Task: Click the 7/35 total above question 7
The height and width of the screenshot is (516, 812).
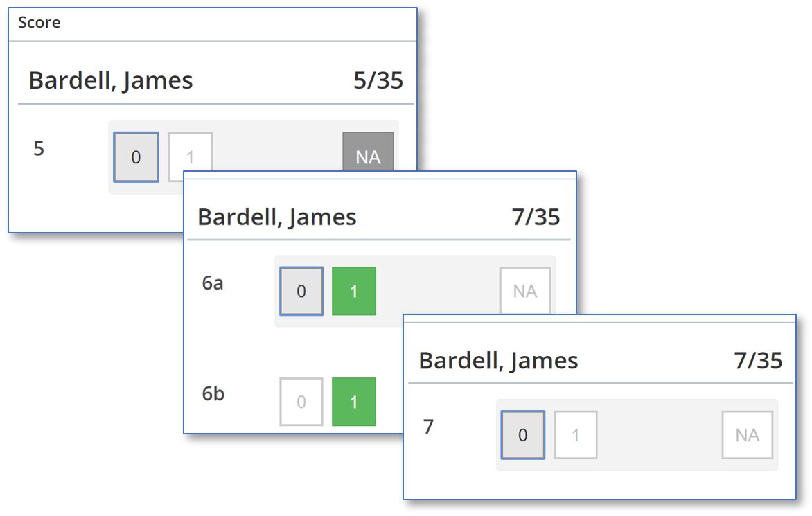Action: [758, 360]
